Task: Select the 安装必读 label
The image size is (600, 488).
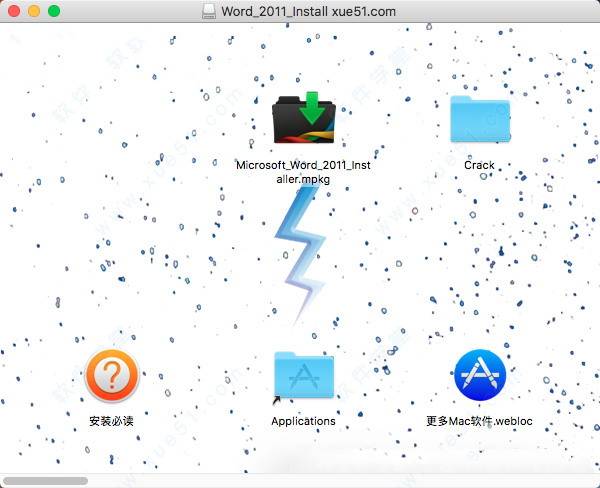Action: coord(111,421)
